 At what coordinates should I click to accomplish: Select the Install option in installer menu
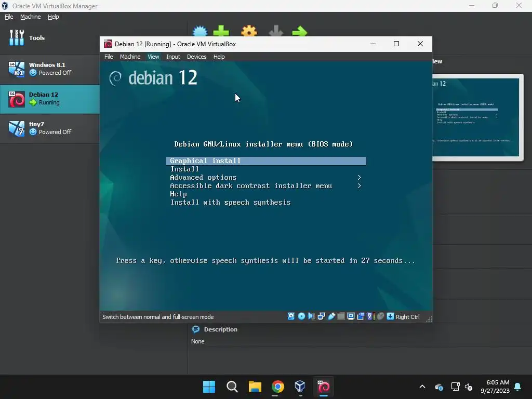184,169
